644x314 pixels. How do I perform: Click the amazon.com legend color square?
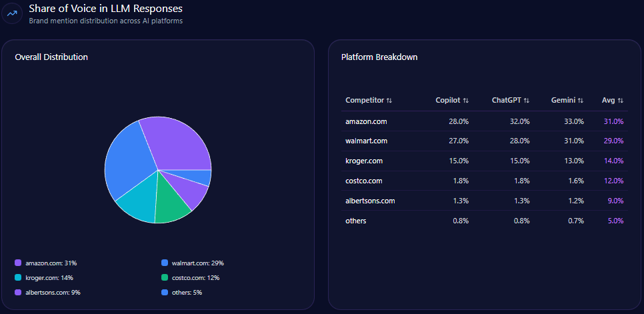pos(18,263)
